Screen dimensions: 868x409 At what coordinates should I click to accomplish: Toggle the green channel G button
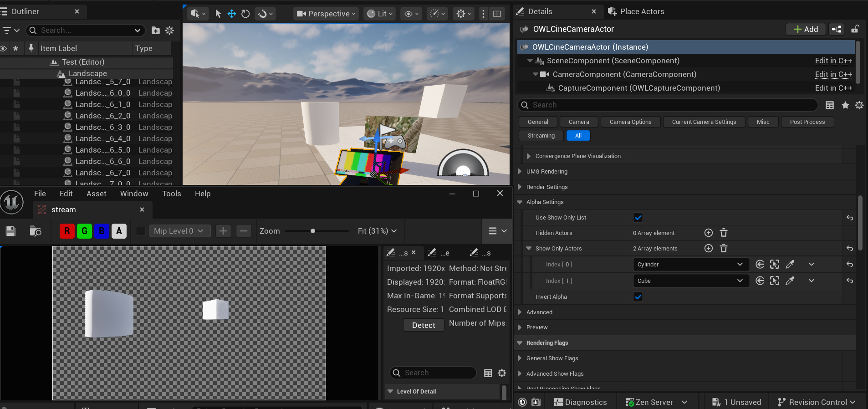(84, 231)
